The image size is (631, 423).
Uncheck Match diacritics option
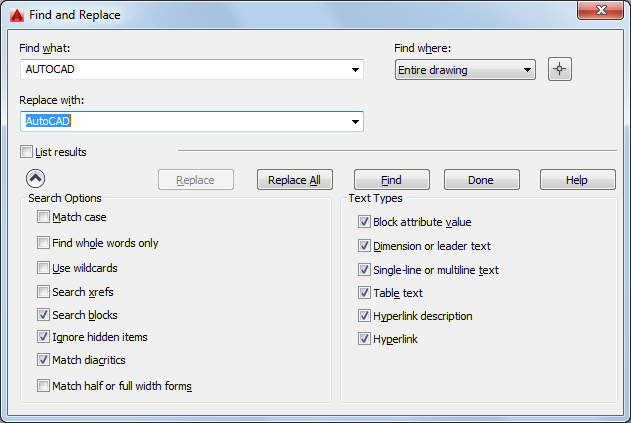point(43,359)
